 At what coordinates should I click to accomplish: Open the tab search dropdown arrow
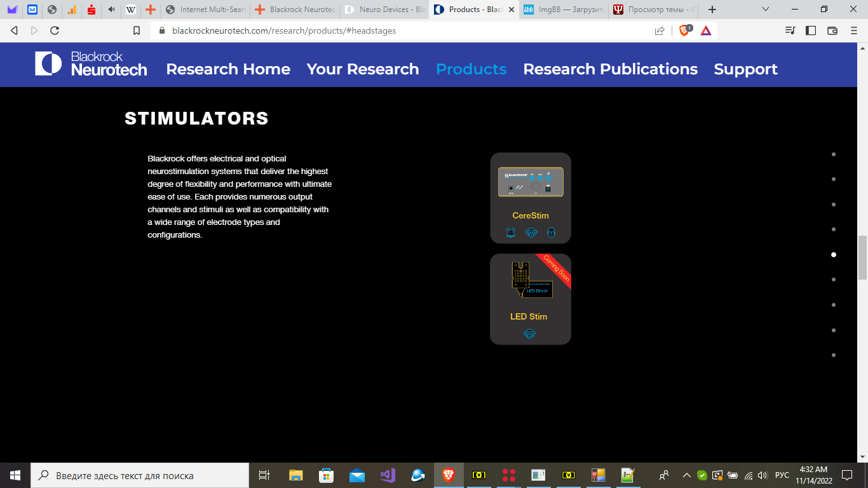(766, 10)
